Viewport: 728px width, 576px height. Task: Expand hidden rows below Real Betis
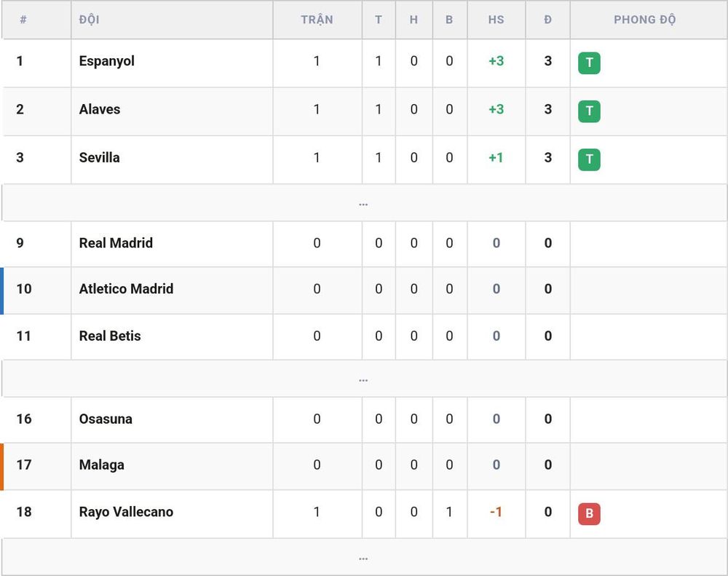click(364, 379)
